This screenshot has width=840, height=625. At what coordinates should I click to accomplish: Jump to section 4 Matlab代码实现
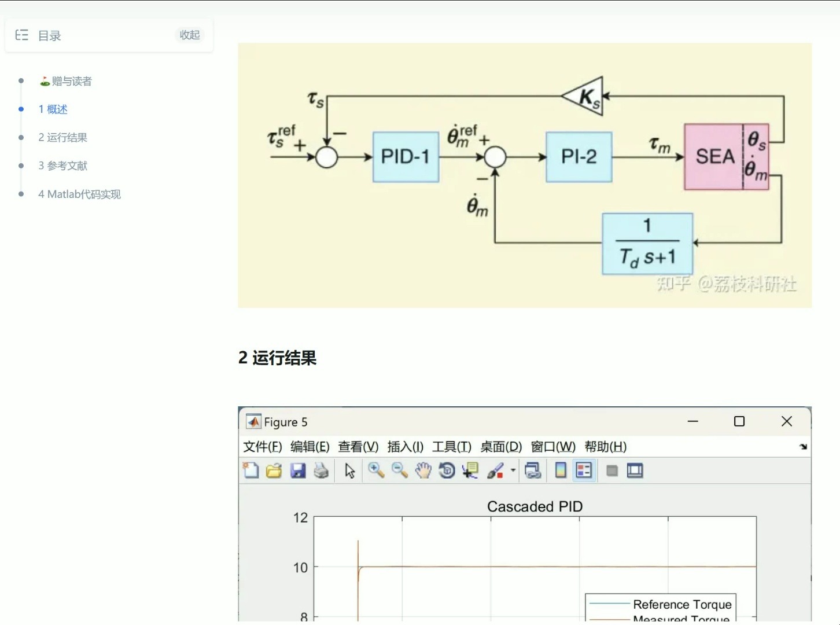pyautogui.click(x=79, y=194)
